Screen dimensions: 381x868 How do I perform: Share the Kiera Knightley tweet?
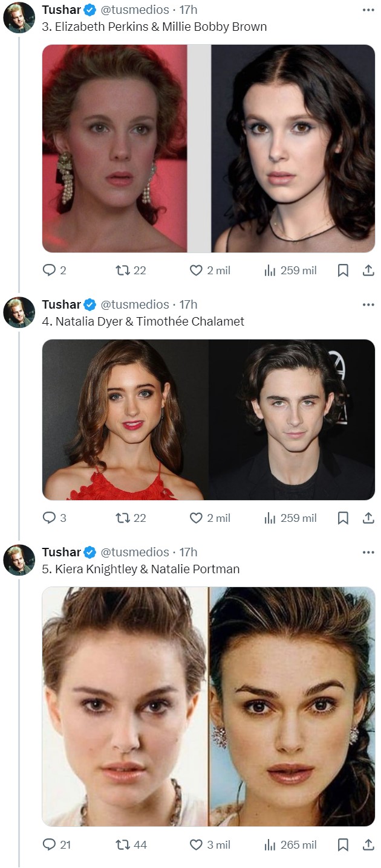368,844
